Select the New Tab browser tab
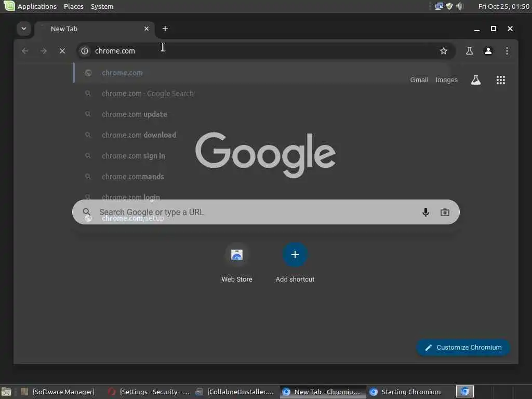Viewport: 532px width, 399px height. click(95, 29)
